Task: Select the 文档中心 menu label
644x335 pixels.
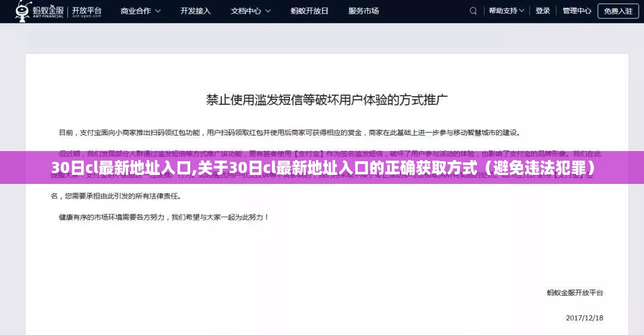Action: coord(246,11)
